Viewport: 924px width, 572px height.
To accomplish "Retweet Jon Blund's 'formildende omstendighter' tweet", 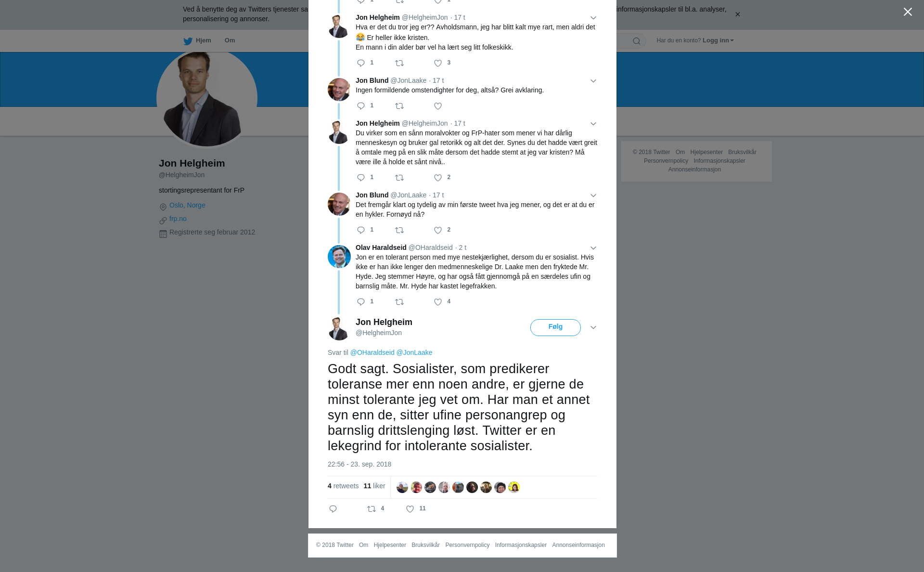I will (x=399, y=106).
